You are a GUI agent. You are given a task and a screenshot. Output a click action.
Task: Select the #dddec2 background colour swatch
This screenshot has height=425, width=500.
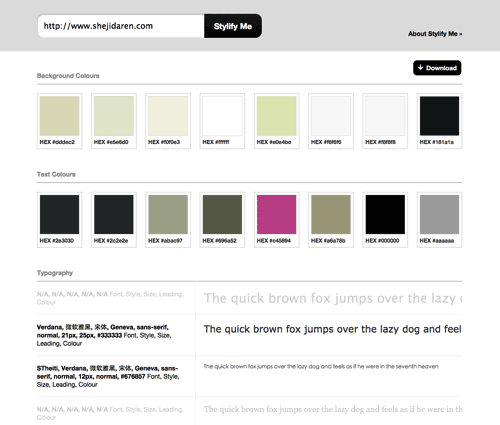[59, 121]
